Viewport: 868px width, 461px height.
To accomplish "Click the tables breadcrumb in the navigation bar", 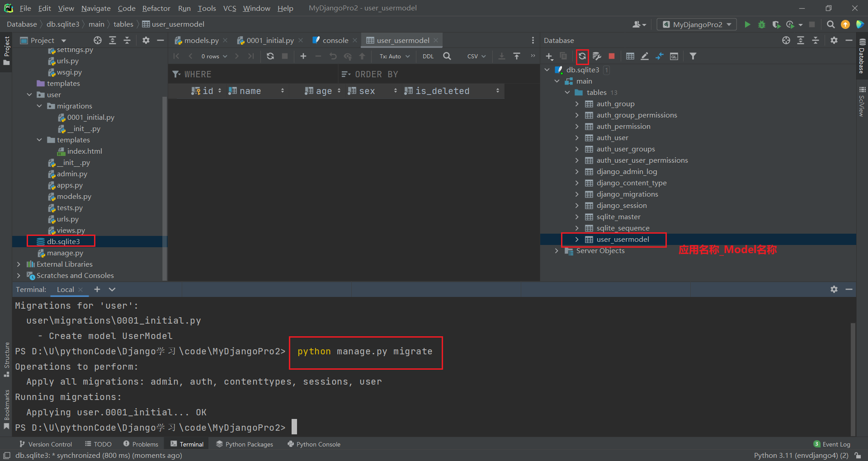I will point(123,24).
